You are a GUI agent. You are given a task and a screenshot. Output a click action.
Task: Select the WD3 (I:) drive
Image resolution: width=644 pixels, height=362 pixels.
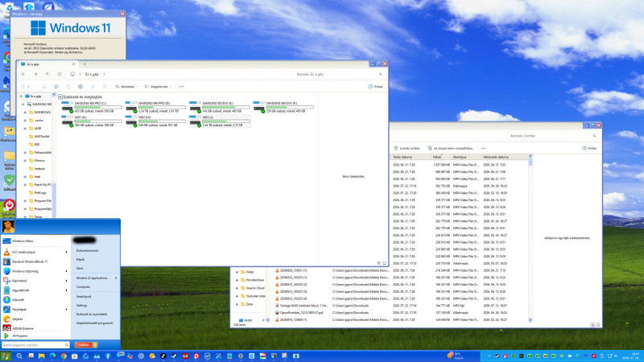[219, 121]
